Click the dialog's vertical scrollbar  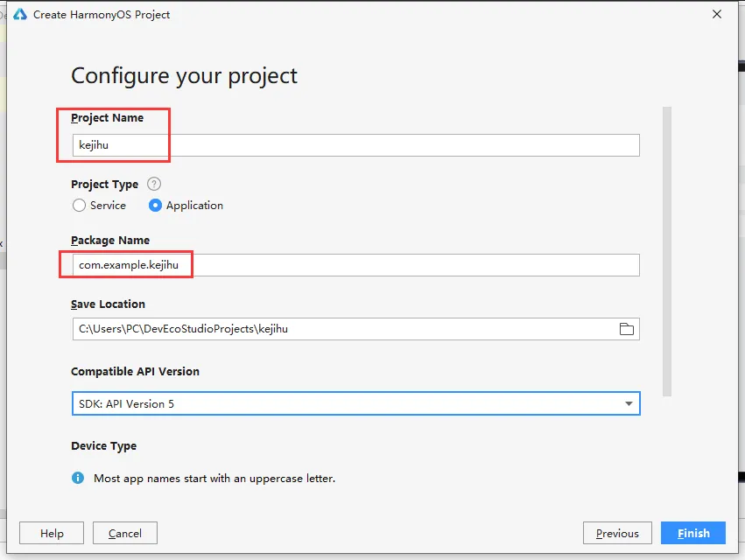pos(667,252)
